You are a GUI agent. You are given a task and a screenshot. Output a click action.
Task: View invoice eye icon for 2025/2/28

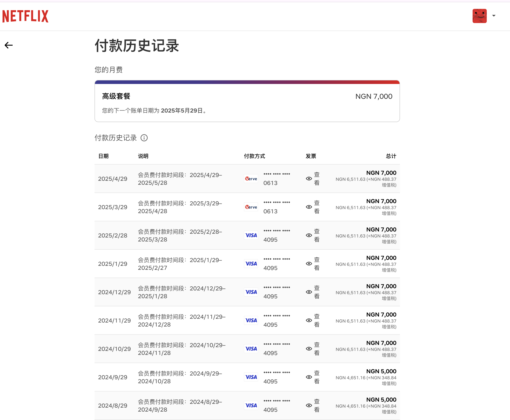pos(309,235)
